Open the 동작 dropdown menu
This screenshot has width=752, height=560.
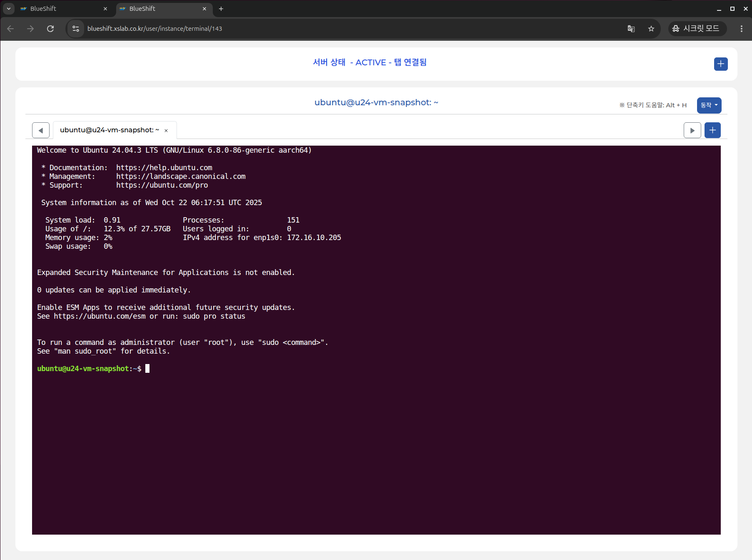click(709, 105)
